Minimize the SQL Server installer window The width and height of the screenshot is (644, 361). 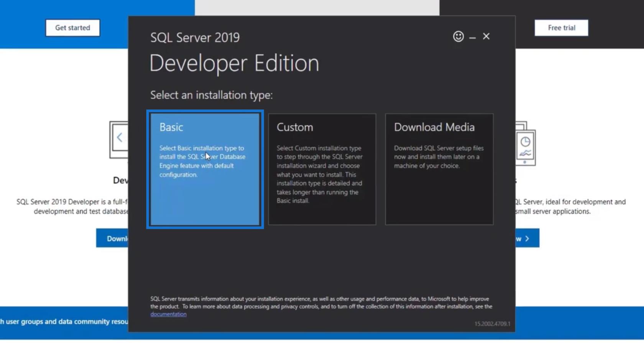[472, 37]
